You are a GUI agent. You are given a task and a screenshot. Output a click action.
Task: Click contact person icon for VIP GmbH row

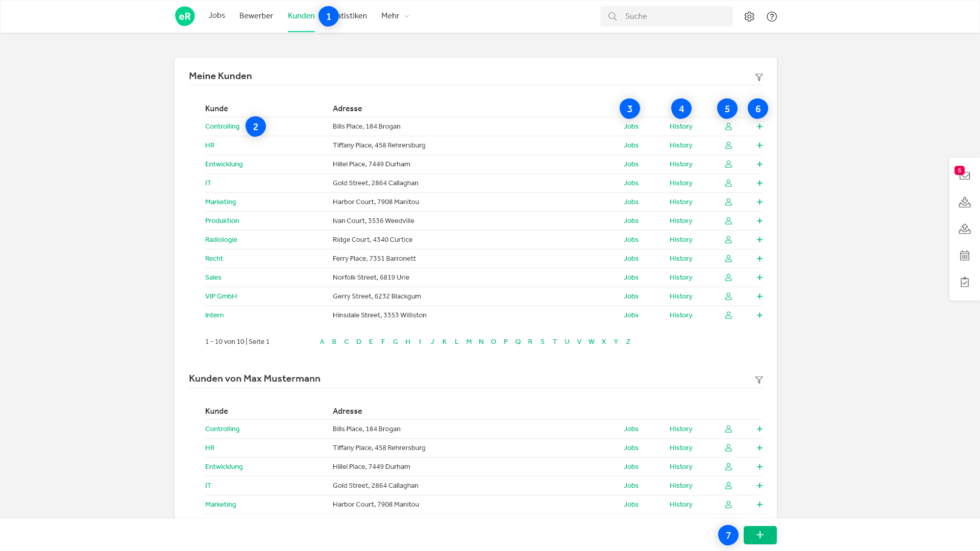coord(728,296)
